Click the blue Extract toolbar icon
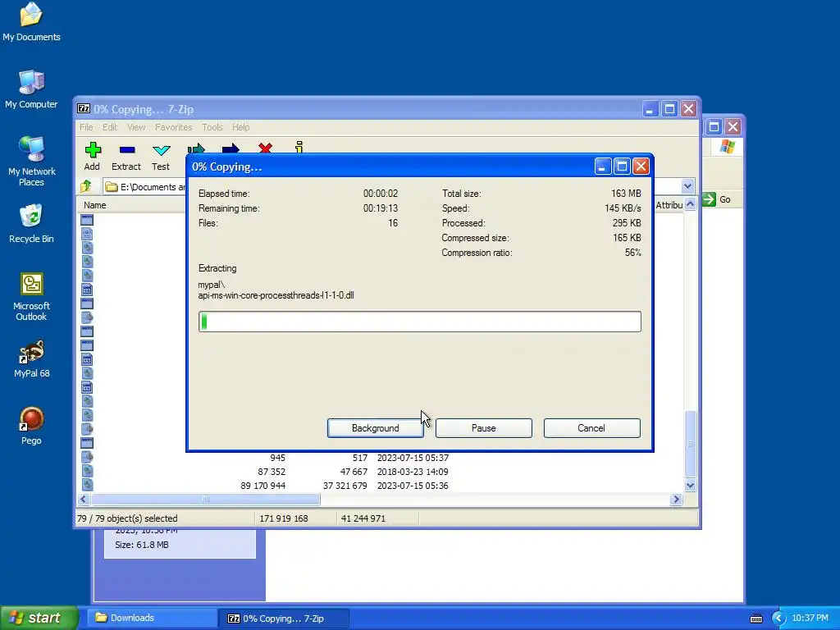 [127, 150]
